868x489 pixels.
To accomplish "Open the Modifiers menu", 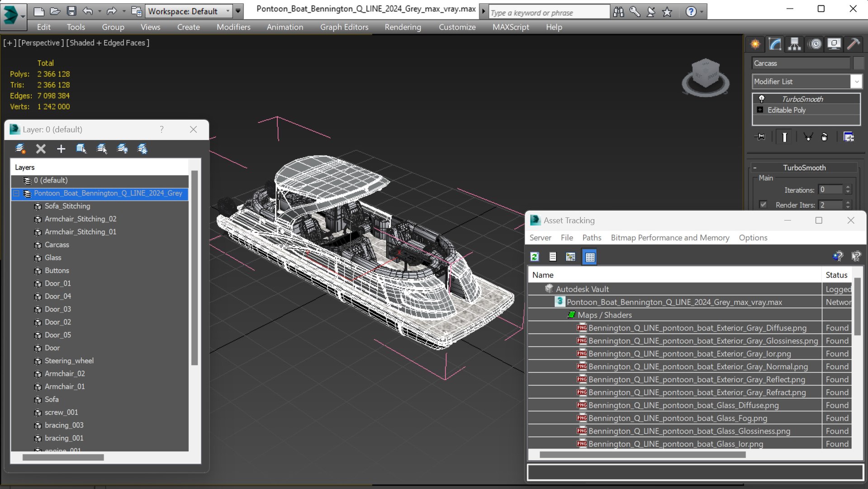I will coord(233,27).
